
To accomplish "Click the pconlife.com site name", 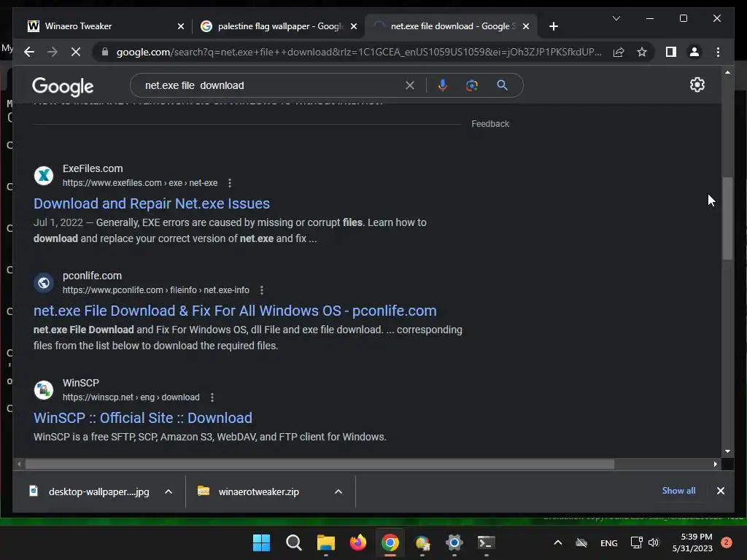I will click(x=92, y=276).
